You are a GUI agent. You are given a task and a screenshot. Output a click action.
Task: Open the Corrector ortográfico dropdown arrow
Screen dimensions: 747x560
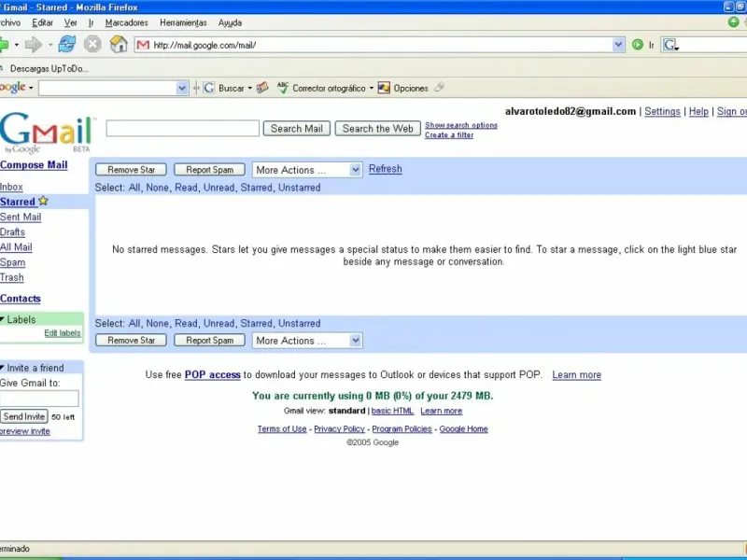coord(371,88)
